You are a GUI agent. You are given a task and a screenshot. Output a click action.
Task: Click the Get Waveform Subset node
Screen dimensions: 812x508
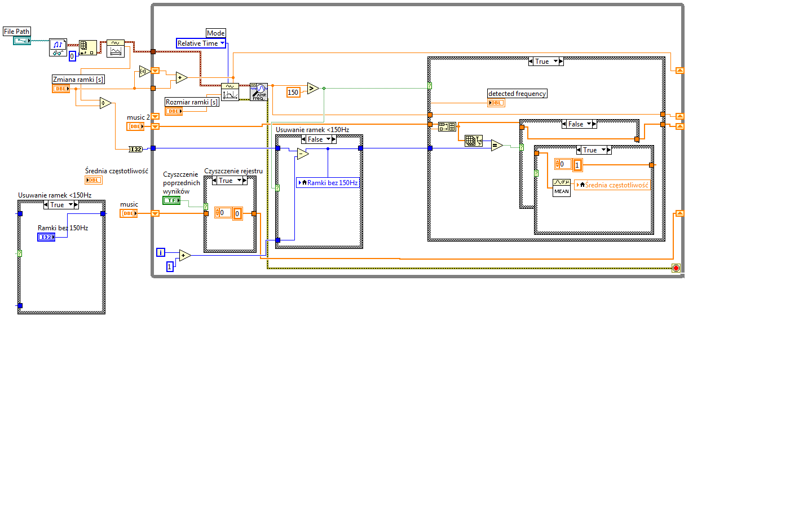click(x=230, y=92)
